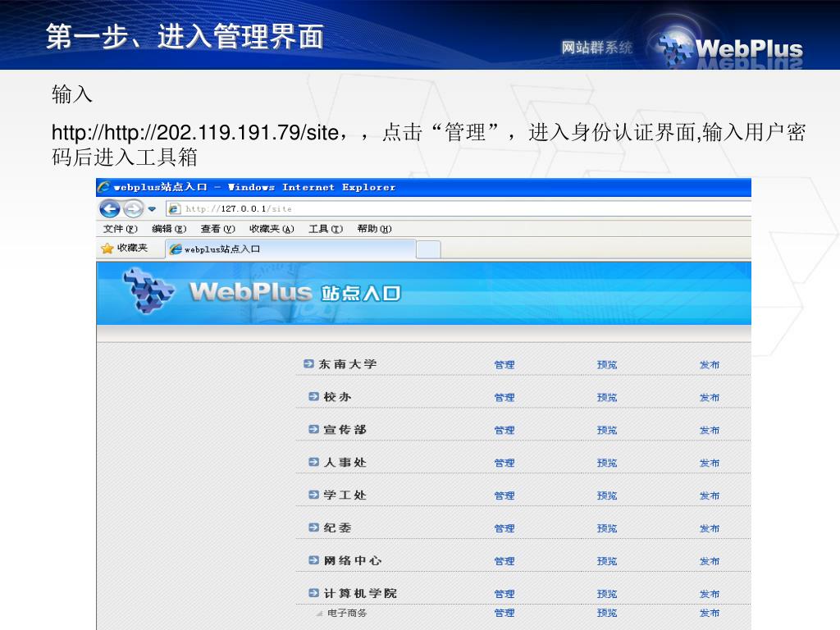The height and width of the screenshot is (630, 840).
Task: Click 发布 link for 电子商务
Action: 710,612
